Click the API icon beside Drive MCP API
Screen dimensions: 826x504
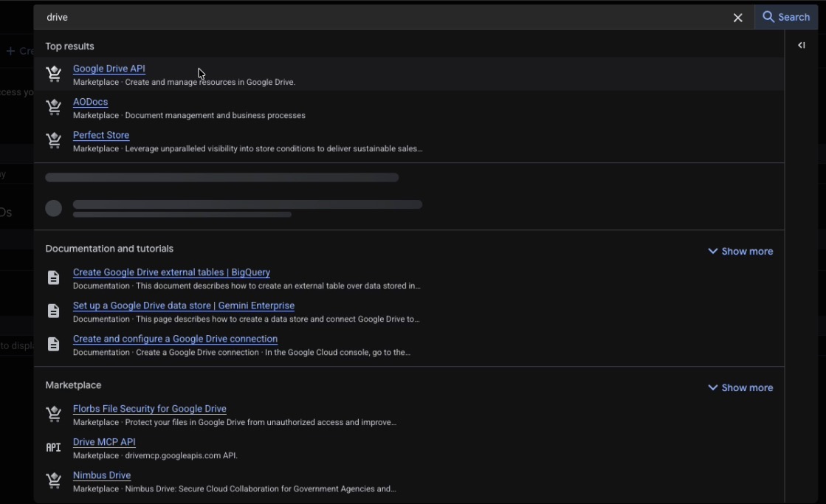point(53,448)
